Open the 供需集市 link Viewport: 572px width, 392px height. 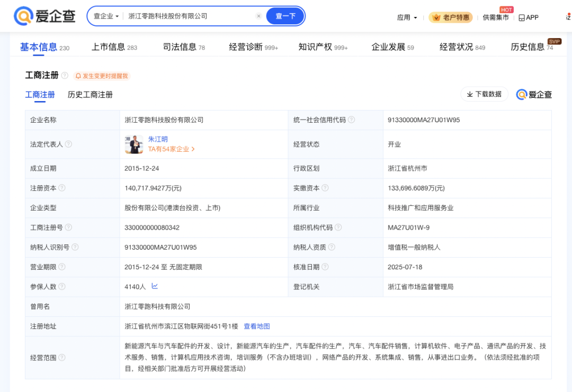click(x=495, y=17)
